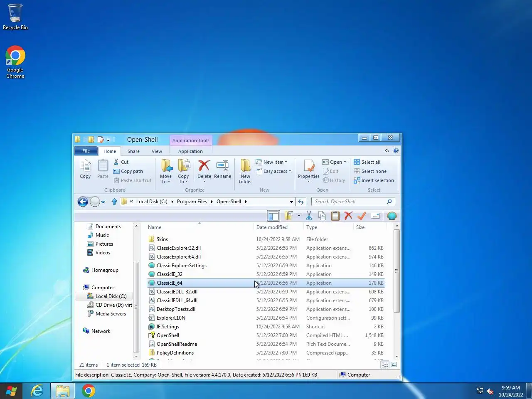Click the blue Help question mark icon

(396, 151)
